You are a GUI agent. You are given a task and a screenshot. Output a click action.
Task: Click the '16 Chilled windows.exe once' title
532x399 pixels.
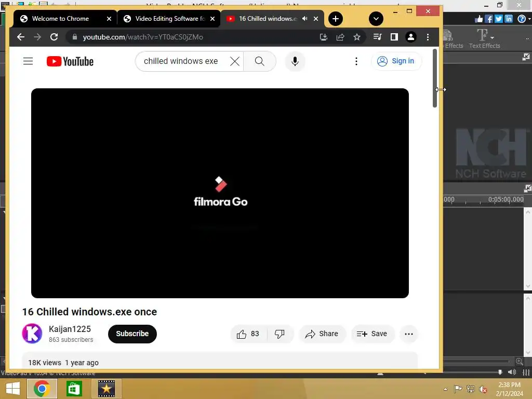click(89, 312)
